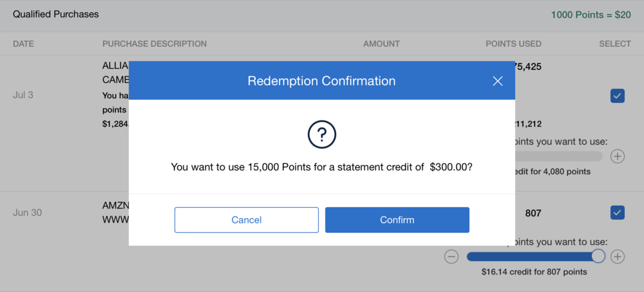
Task: Uncheck the Jul 3 purchase checkbox
Action: click(618, 96)
